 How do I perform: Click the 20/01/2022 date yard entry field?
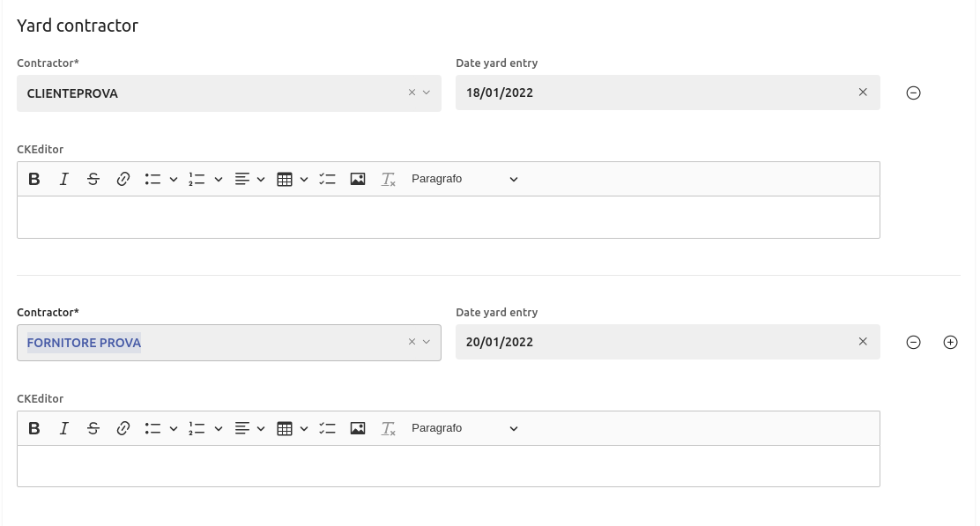tap(652, 342)
